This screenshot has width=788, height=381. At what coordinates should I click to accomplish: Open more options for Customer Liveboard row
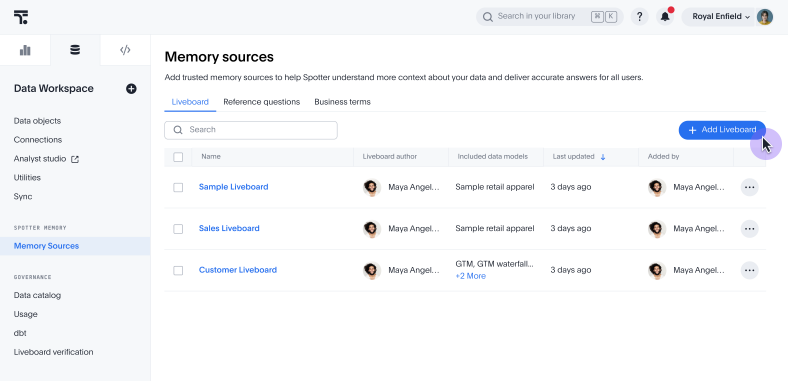(x=749, y=270)
